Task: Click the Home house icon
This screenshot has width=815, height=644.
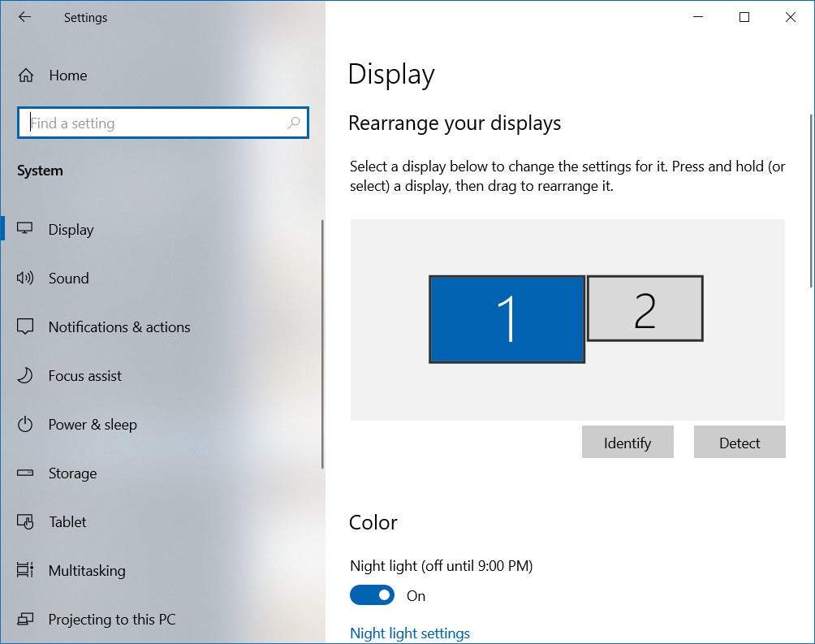Action: (25, 75)
